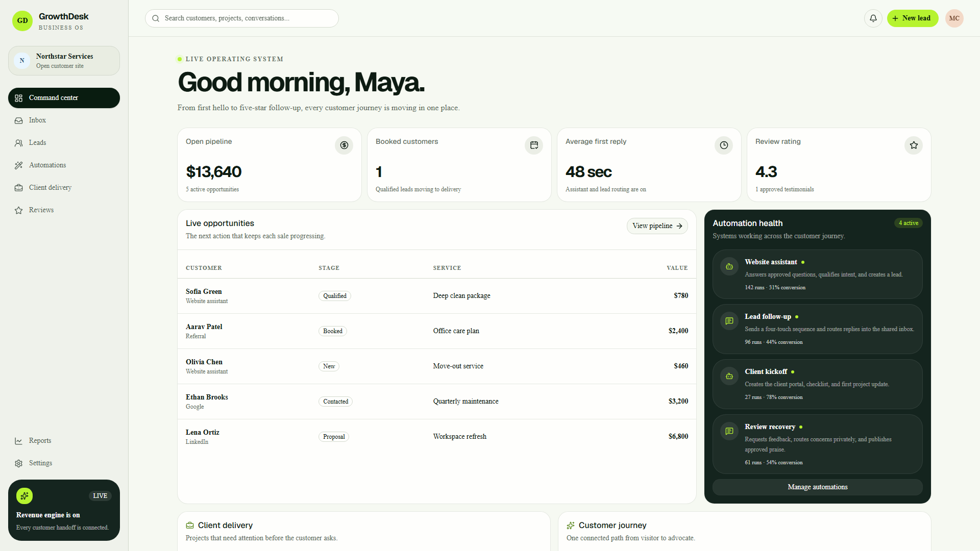Screen dimensions: 980x551
Task: Click the Northstar Services N avatar
Action: [x=22, y=61]
